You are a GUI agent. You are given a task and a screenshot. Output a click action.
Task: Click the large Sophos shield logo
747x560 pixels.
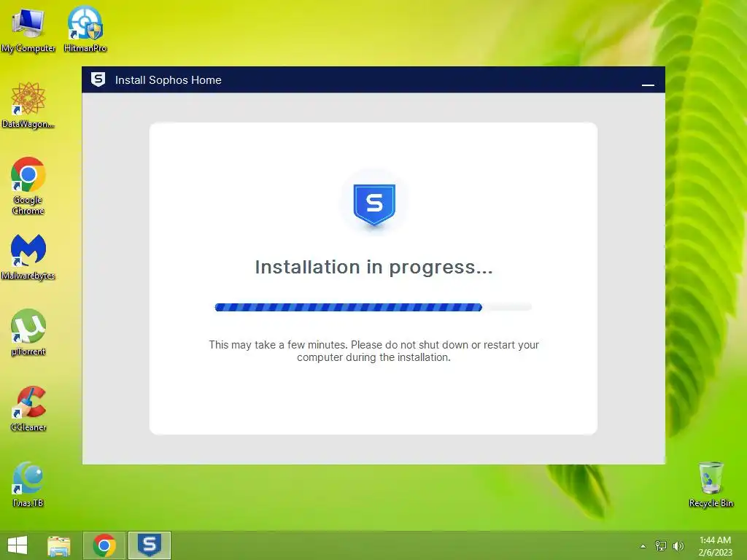[374, 204]
